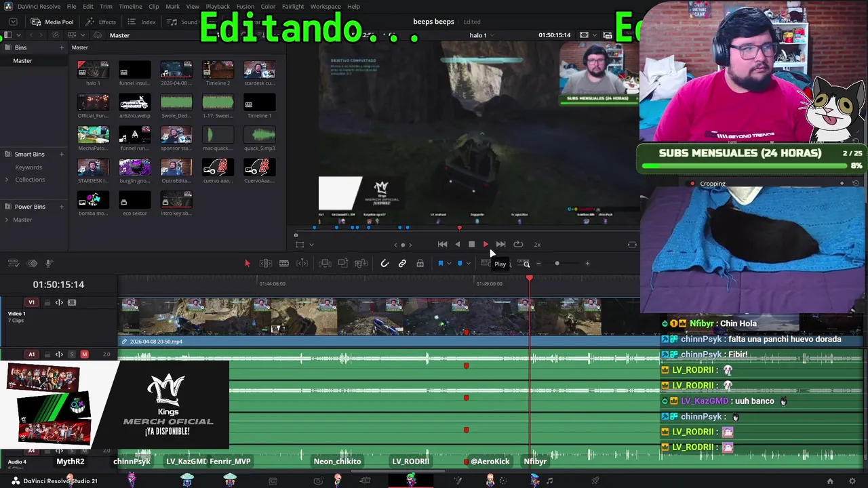Viewport: 868px width, 488px height.
Task: Adjust the timeline zoom slider handle
Action: [x=557, y=264]
